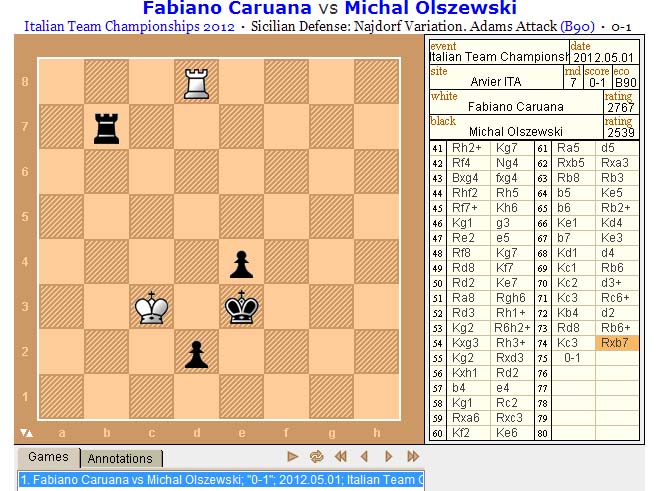Click the black rook on b7
This screenshot has height=491, width=659.
pyautogui.click(x=105, y=128)
